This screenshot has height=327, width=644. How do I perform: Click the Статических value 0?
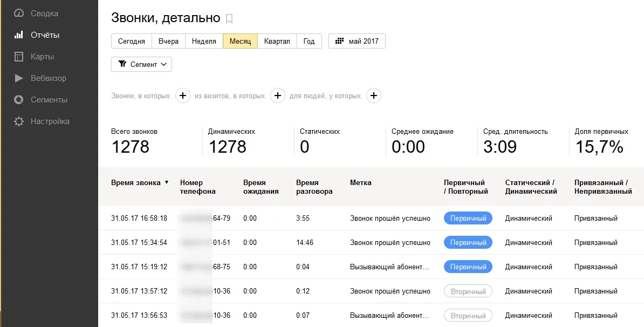click(304, 147)
